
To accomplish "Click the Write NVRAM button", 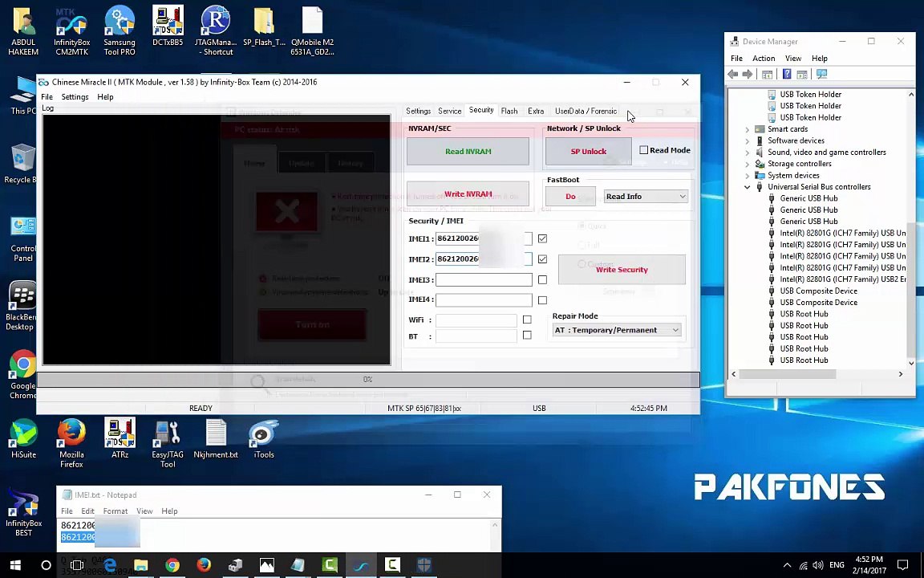I will pos(468,194).
